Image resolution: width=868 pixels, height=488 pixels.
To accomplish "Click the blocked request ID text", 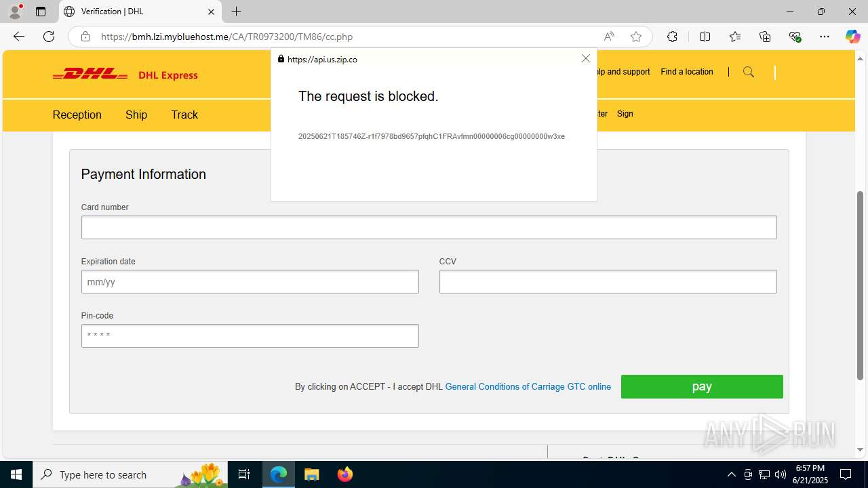I will coord(431,136).
